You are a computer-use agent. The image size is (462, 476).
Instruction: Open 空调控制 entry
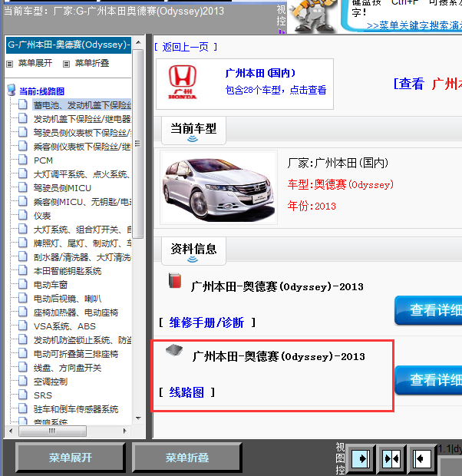[51, 382]
